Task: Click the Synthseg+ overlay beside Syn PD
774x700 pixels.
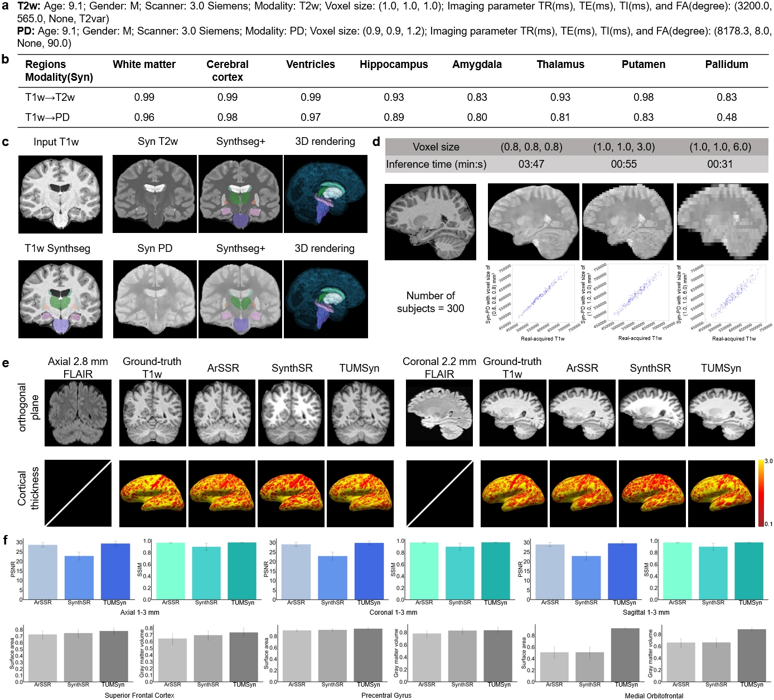Action: [240, 299]
